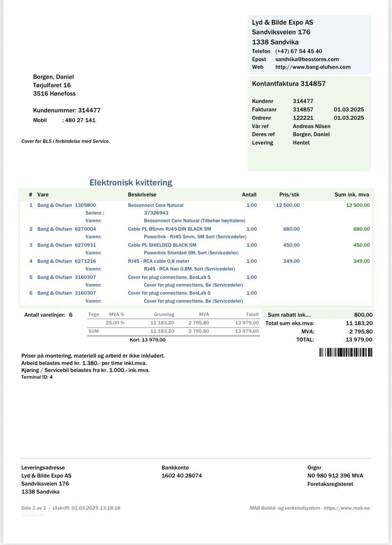Click item number 6271216 in row 4
Screen dimensions: 392x545
click(85, 261)
